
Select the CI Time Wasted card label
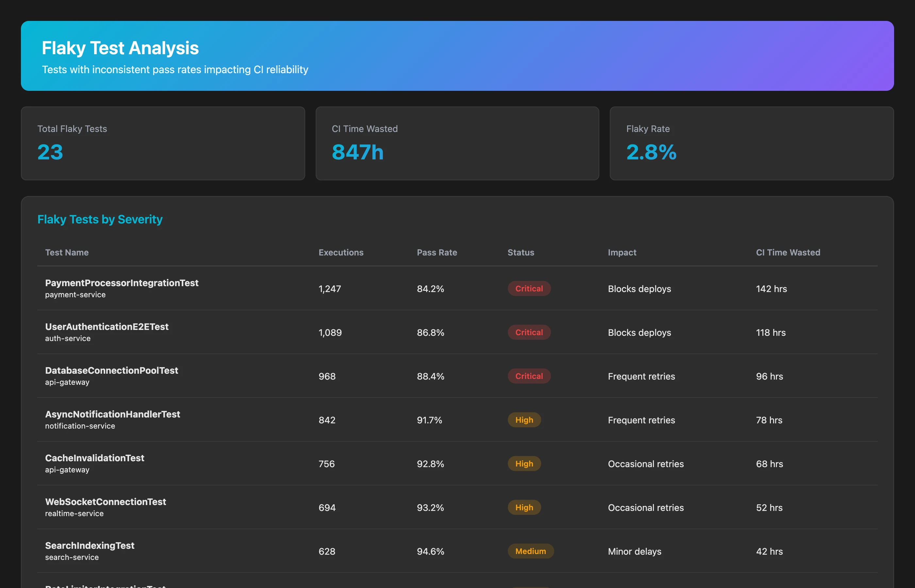click(365, 129)
